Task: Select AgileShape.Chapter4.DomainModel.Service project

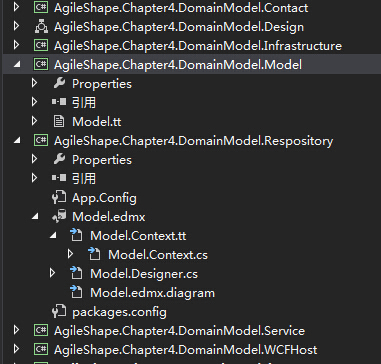Action: [x=179, y=331]
